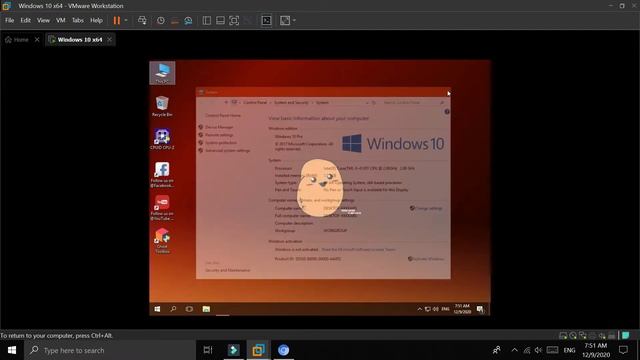Open the Help menu
The image size is (640, 360).
coord(96,20)
